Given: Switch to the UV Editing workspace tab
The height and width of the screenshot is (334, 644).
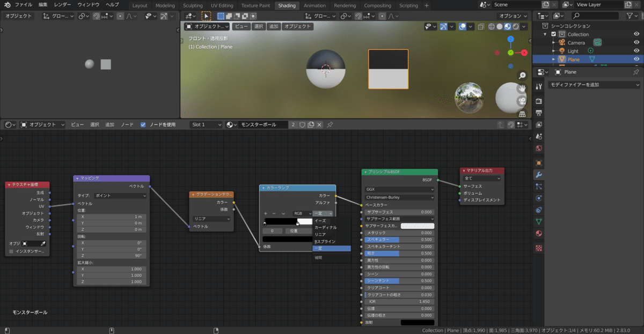Looking at the screenshot, I should click(222, 5).
